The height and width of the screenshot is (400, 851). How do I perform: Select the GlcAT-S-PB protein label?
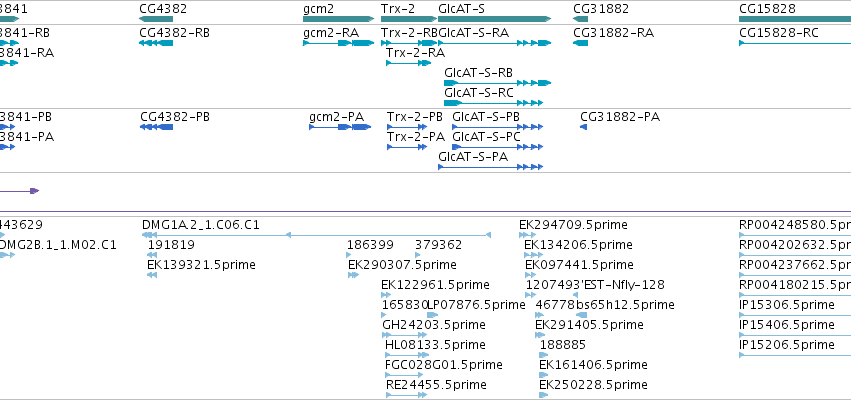(x=486, y=117)
